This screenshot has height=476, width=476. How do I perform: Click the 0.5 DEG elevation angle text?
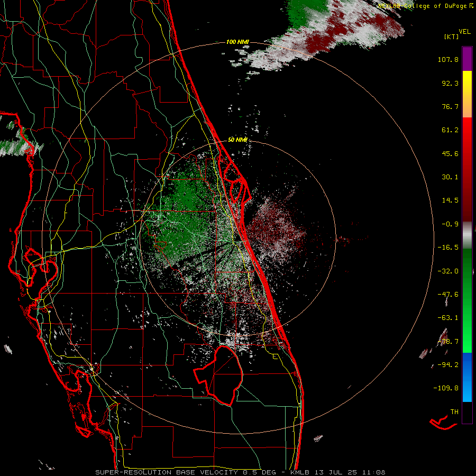click(259, 472)
